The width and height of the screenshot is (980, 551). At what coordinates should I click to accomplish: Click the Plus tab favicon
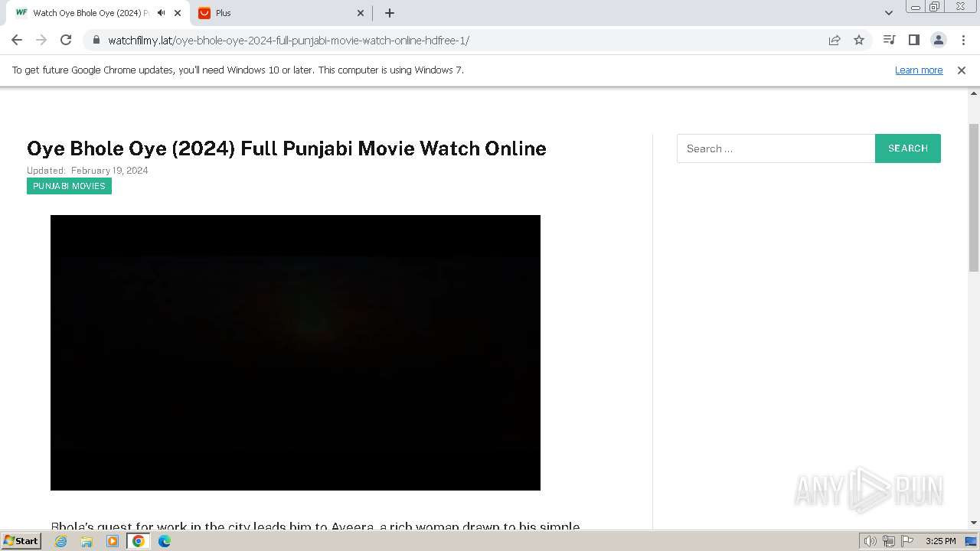click(x=204, y=13)
